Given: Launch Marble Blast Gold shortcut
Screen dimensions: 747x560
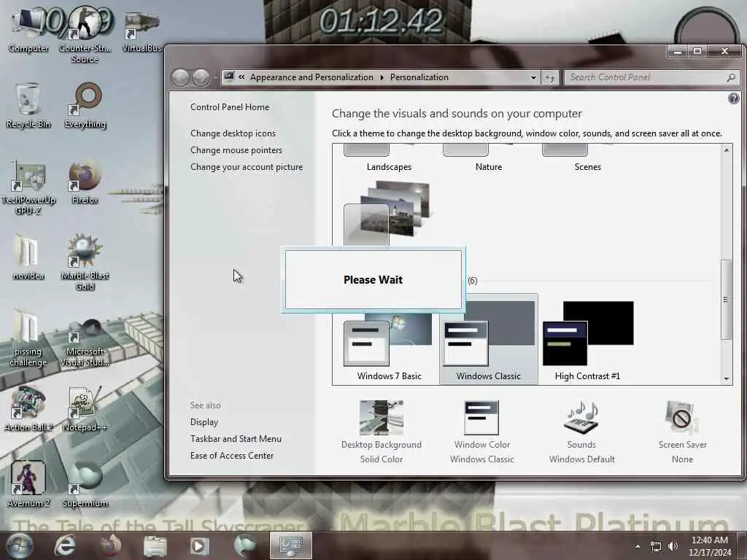Looking at the screenshot, I should (85, 262).
